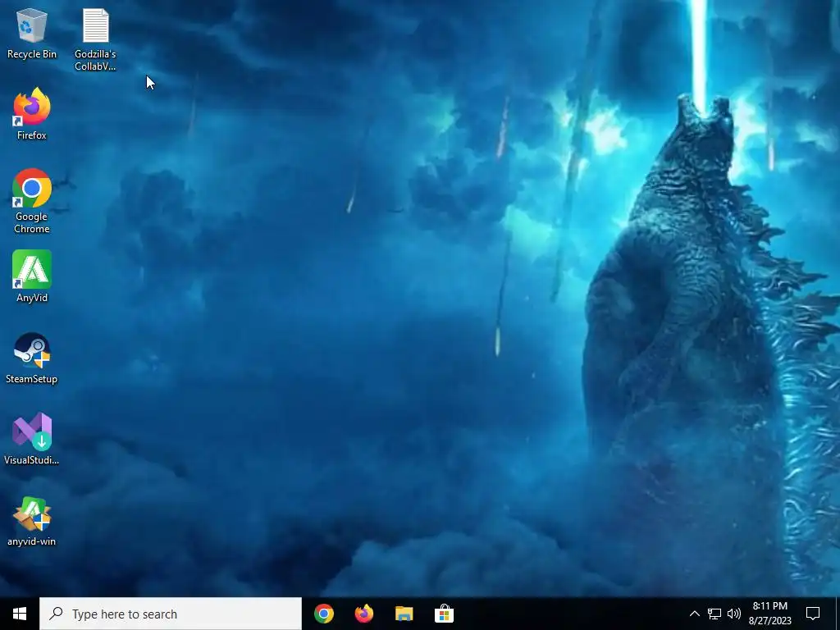Open the Windows Start menu
This screenshot has height=630, width=840.
pos(20,614)
